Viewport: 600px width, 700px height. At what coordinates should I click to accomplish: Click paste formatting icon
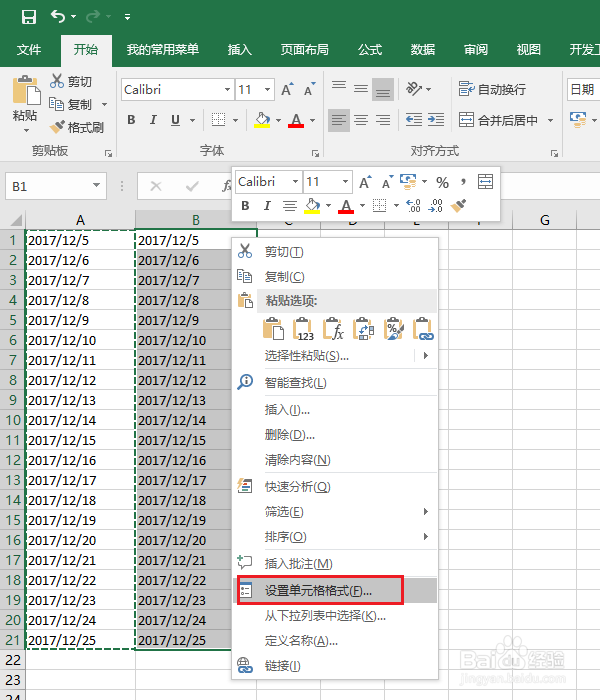[394, 329]
